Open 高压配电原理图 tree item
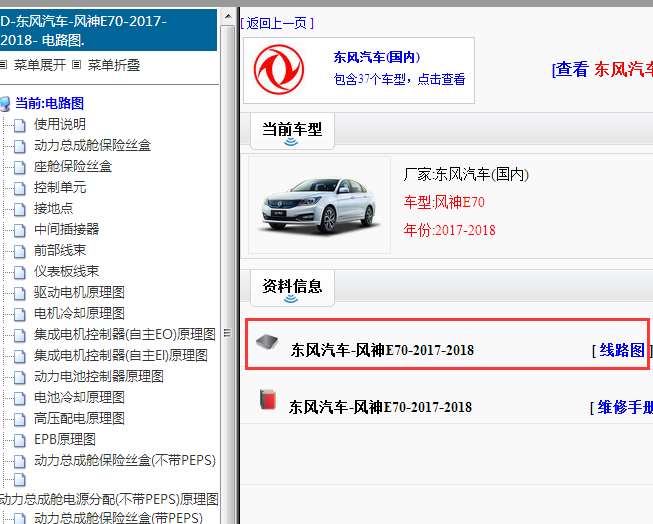Viewport: 653px width, 524px height. pyautogui.click(x=80, y=418)
